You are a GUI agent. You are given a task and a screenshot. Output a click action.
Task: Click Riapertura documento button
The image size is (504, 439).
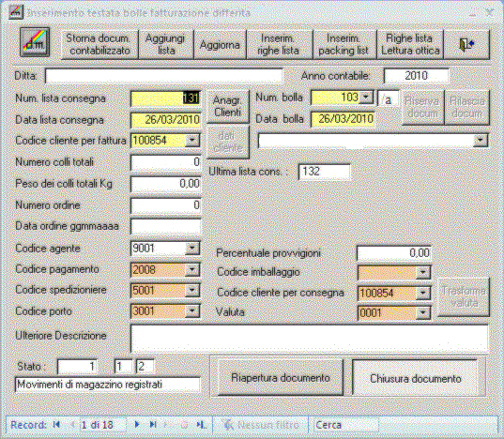(280, 378)
